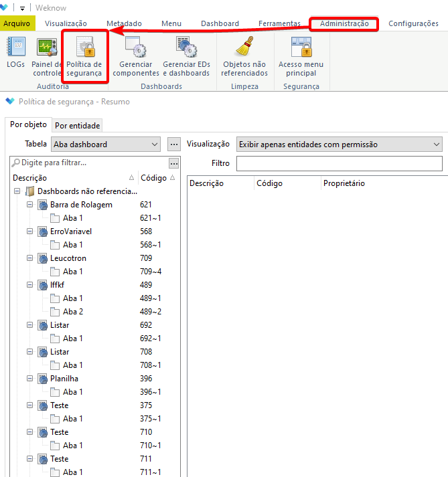Open Política de segurança
This screenshot has width=448, height=477.
coord(84,56)
